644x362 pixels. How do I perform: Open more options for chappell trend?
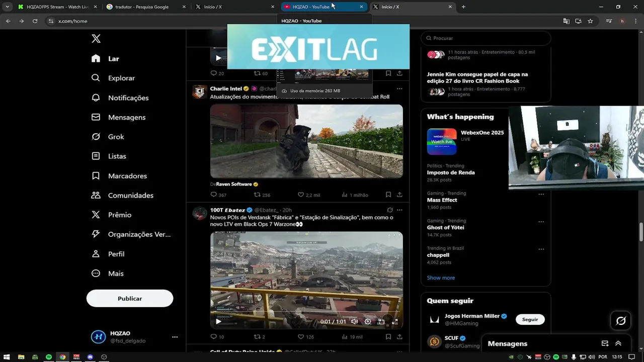tap(541, 249)
